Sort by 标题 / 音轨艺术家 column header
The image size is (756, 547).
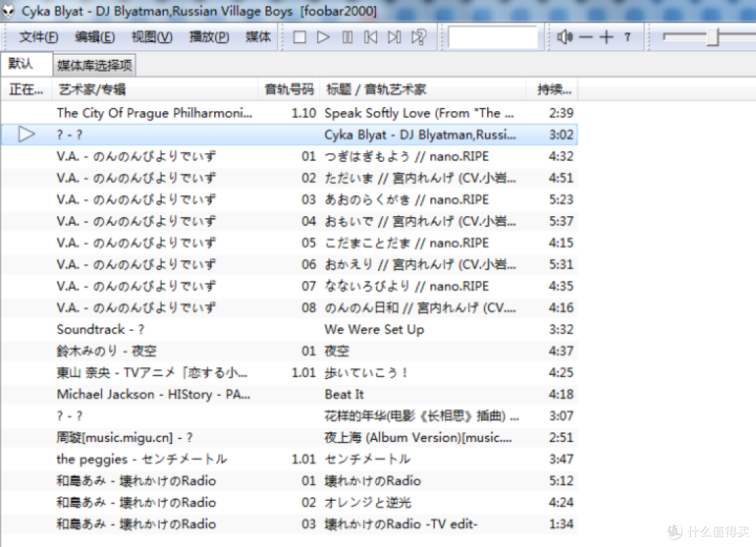[x=422, y=89]
